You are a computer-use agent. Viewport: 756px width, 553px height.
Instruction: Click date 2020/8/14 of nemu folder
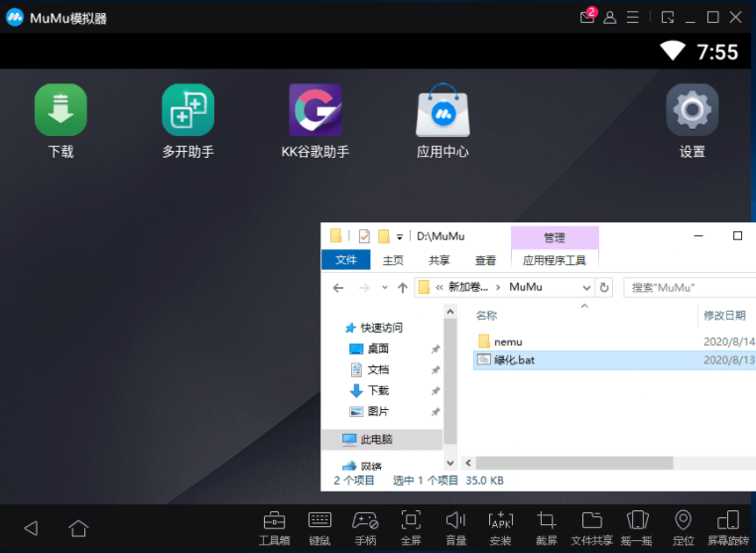pos(729,342)
